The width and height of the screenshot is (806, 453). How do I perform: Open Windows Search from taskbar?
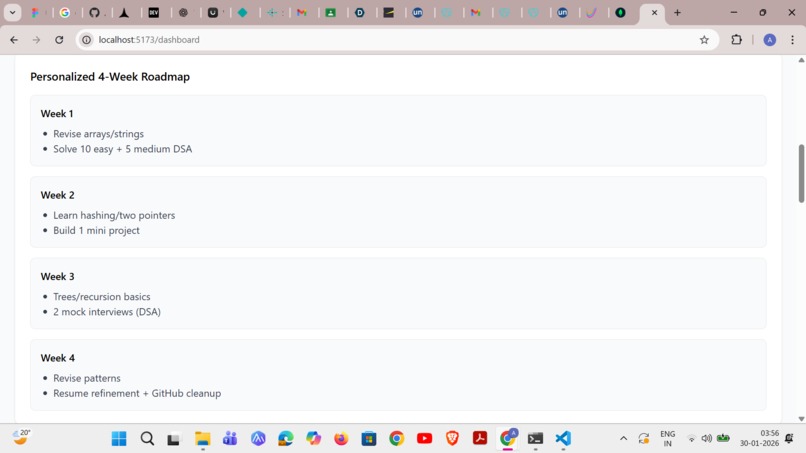coord(147,439)
